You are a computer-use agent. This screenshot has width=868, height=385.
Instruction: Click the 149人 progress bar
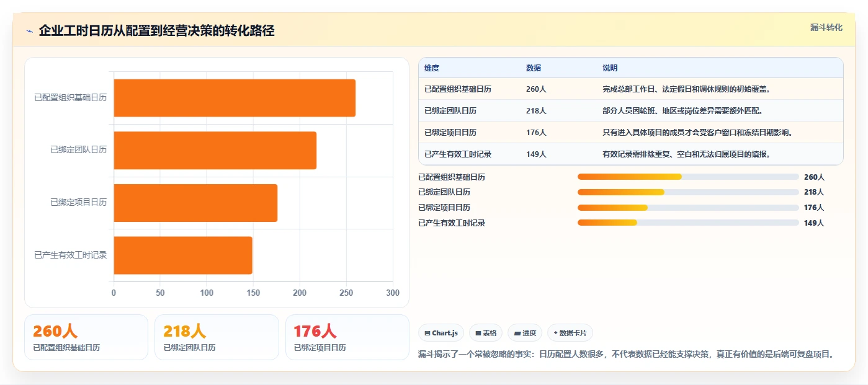(688, 223)
